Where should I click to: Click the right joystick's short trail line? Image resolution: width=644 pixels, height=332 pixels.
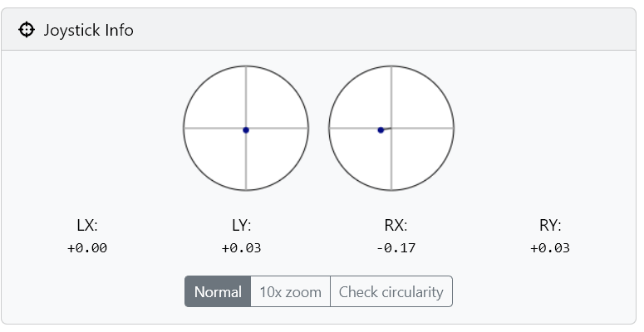click(x=387, y=129)
